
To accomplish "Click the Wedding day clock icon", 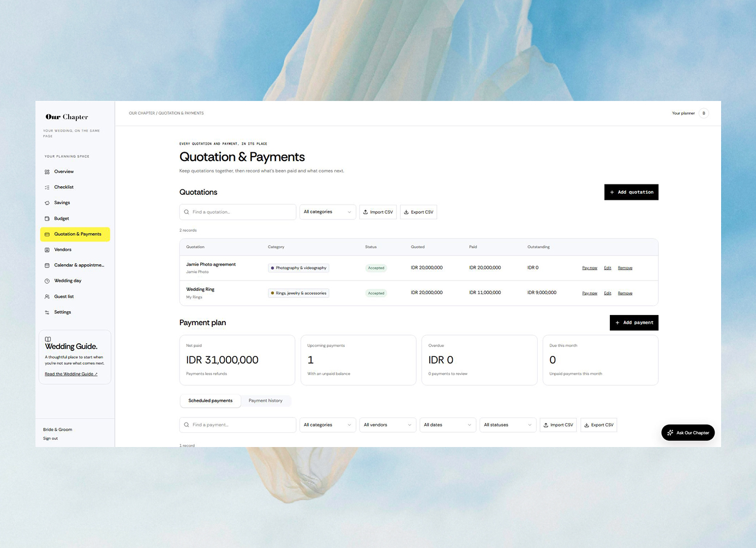I will (x=47, y=281).
